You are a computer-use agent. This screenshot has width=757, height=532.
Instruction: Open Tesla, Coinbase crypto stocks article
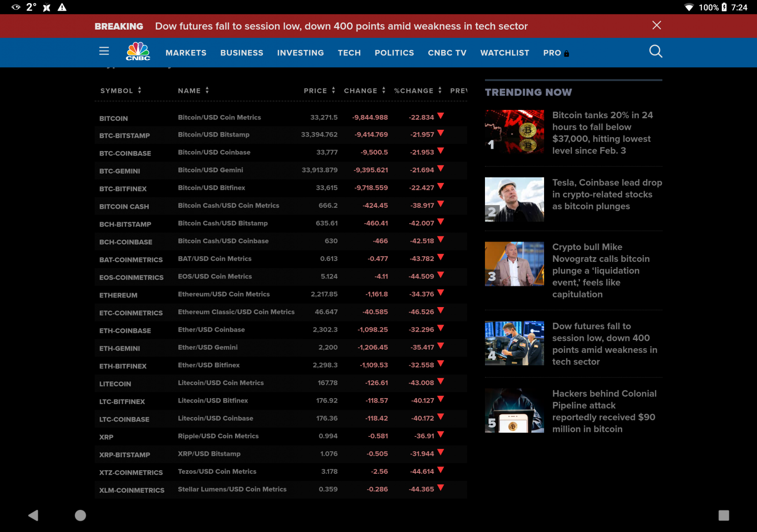pos(606,194)
